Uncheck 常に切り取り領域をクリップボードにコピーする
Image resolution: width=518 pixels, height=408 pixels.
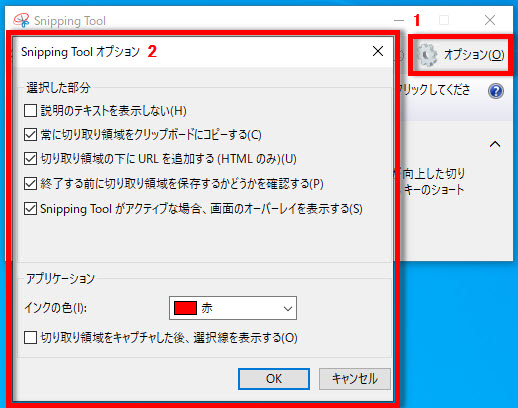(x=30, y=135)
